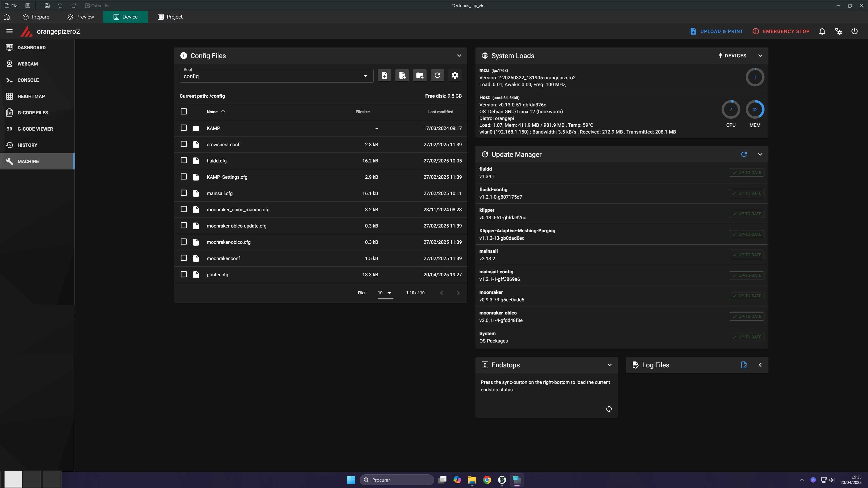Open the File menu in the title bar
The height and width of the screenshot is (488, 868).
[x=11, y=6]
